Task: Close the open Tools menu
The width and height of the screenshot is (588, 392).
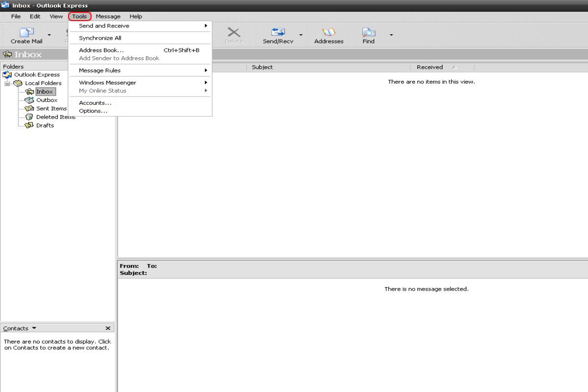Action: [79, 16]
